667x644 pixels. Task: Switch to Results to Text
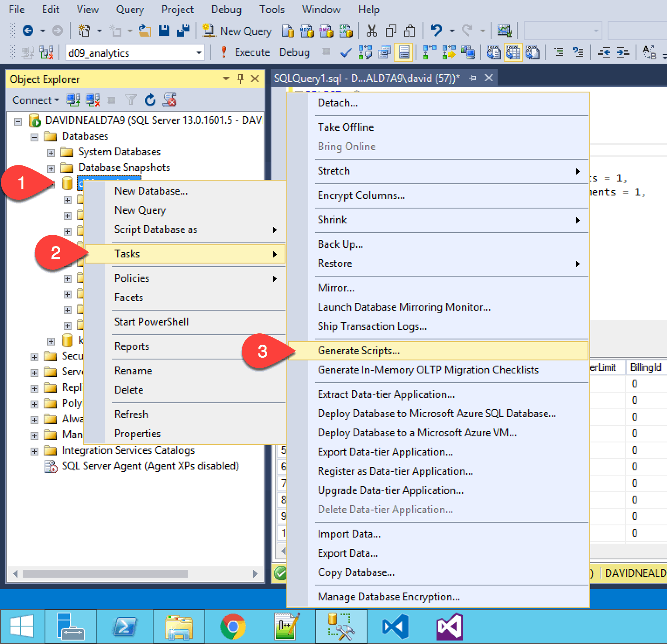coord(494,53)
